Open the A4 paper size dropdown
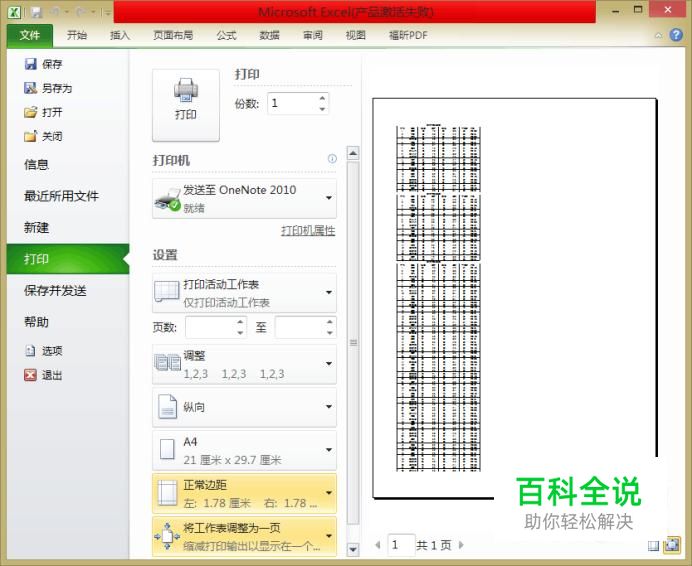Screen dimensions: 692x566 pos(244,450)
